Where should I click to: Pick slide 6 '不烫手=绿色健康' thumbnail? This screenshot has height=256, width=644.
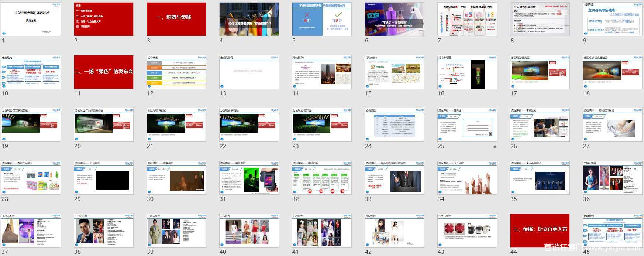[x=395, y=19]
